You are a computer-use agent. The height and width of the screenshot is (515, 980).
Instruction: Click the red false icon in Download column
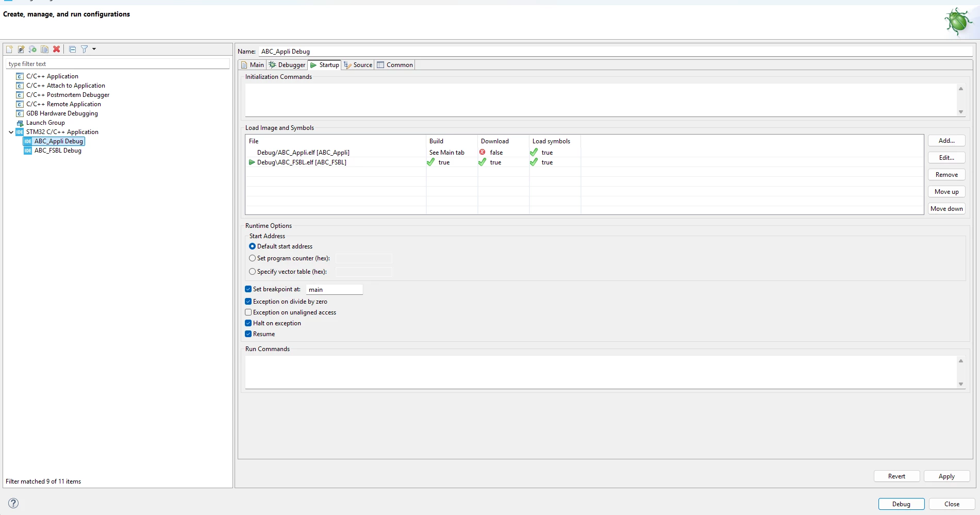[483, 152]
